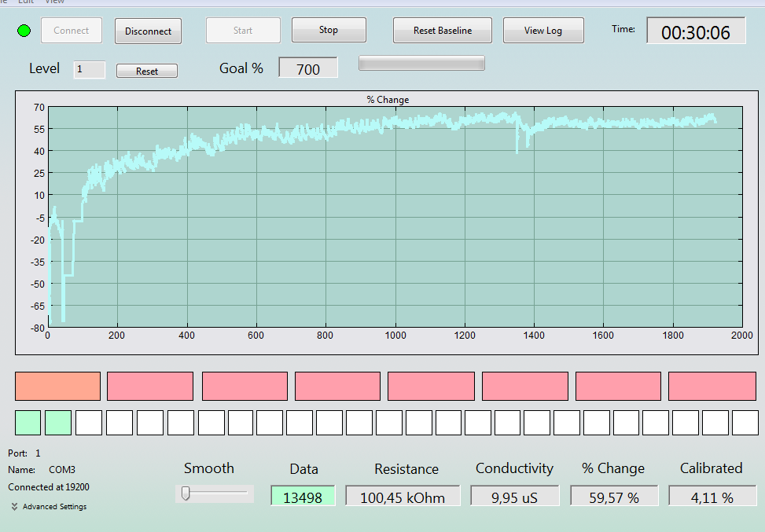The width and height of the screenshot is (765, 532).
Task: Adjust the Smooth slider handle
Action: (x=186, y=493)
